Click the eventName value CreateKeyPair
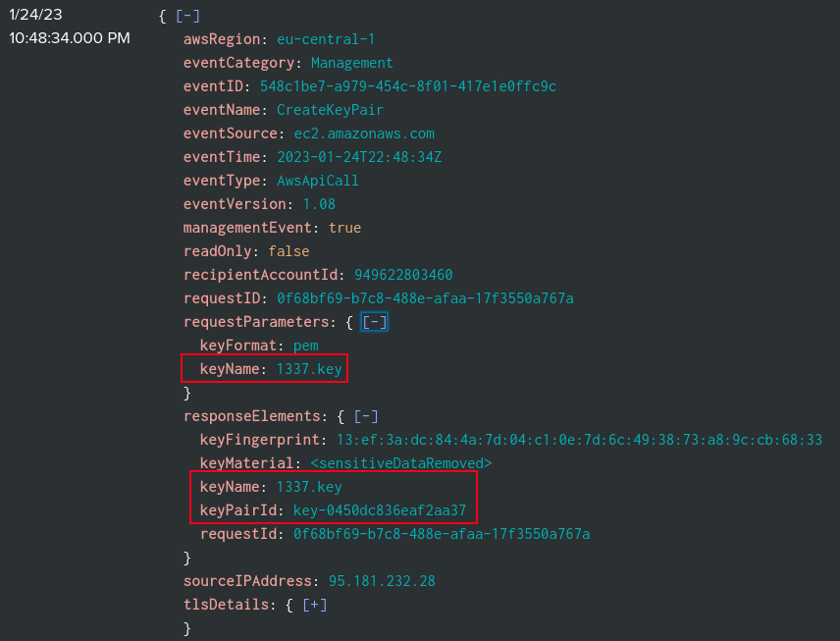 click(330, 110)
